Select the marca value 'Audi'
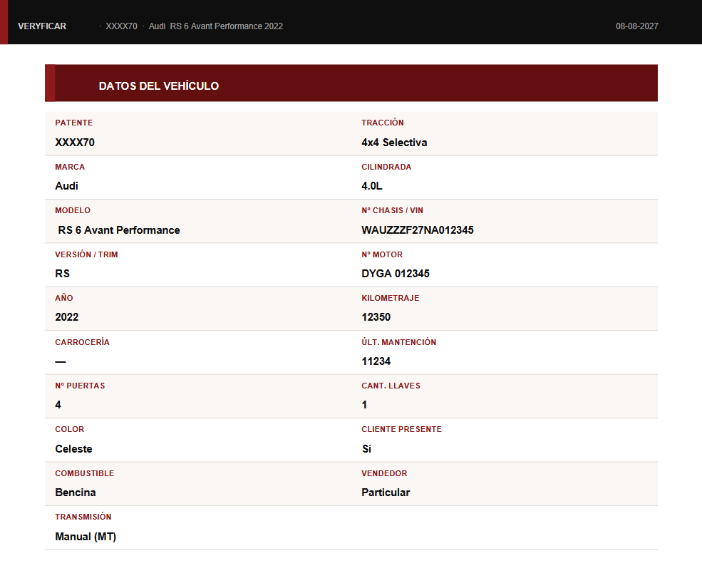 coord(67,186)
